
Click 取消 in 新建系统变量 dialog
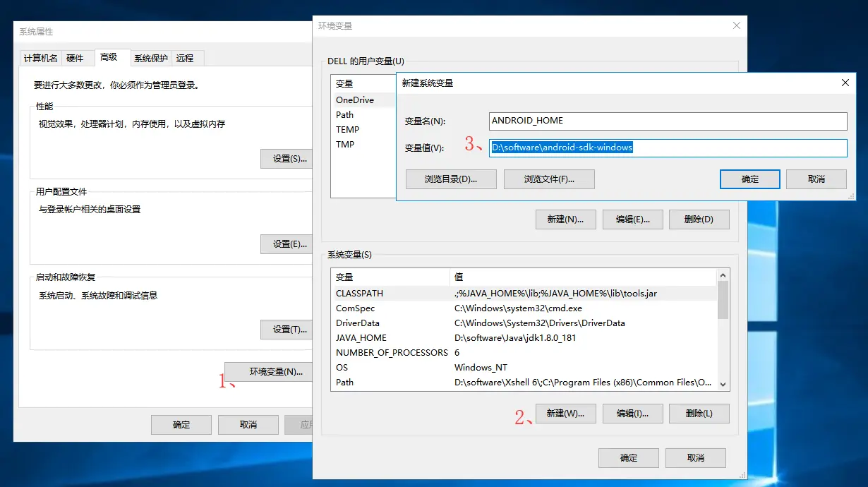(816, 179)
